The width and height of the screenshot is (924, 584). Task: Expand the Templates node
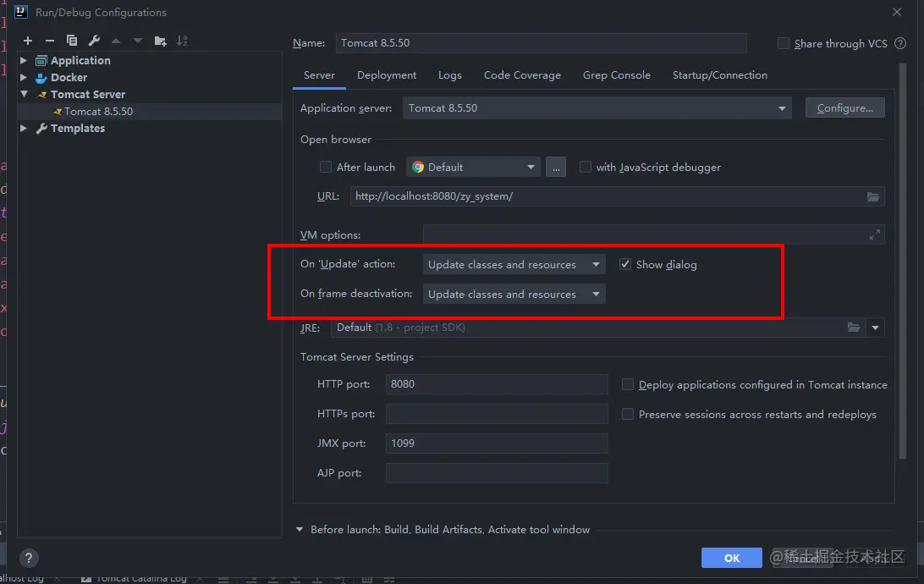pyautogui.click(x=24, y=128)
